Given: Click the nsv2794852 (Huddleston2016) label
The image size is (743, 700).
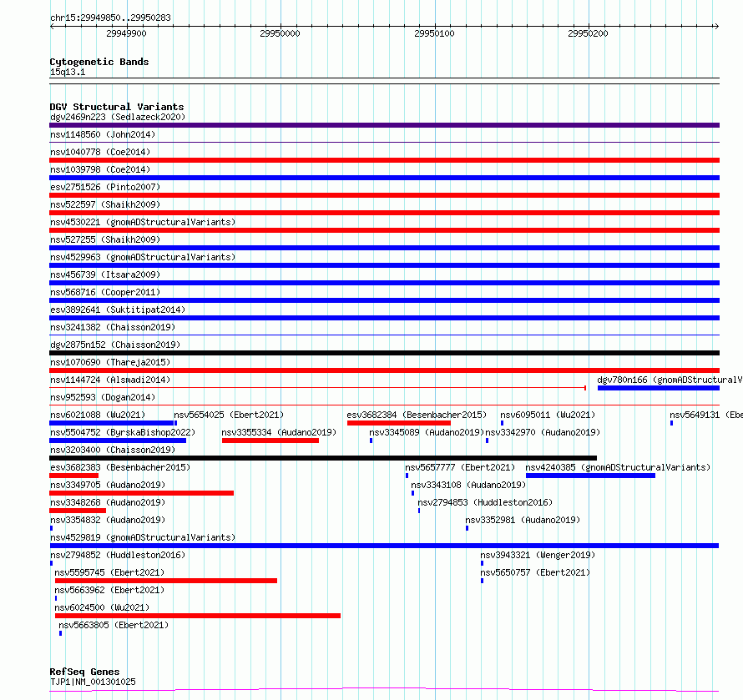Looking at the screenshot, I should coord(118,555).
